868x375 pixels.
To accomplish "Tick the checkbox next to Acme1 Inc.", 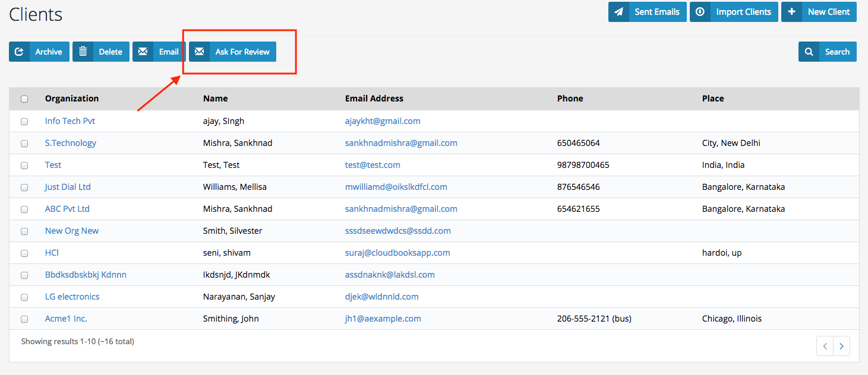I will (24, 319).
